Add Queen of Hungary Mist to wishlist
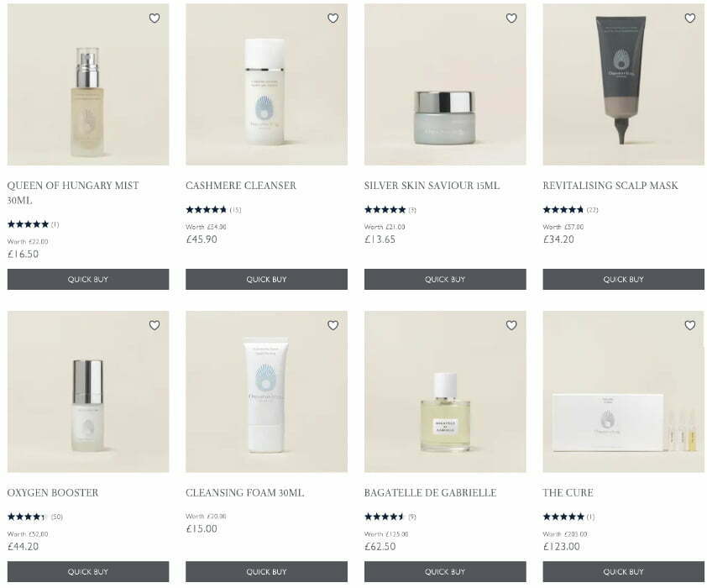This screenshot has height=588, width=707. point(154,18)
